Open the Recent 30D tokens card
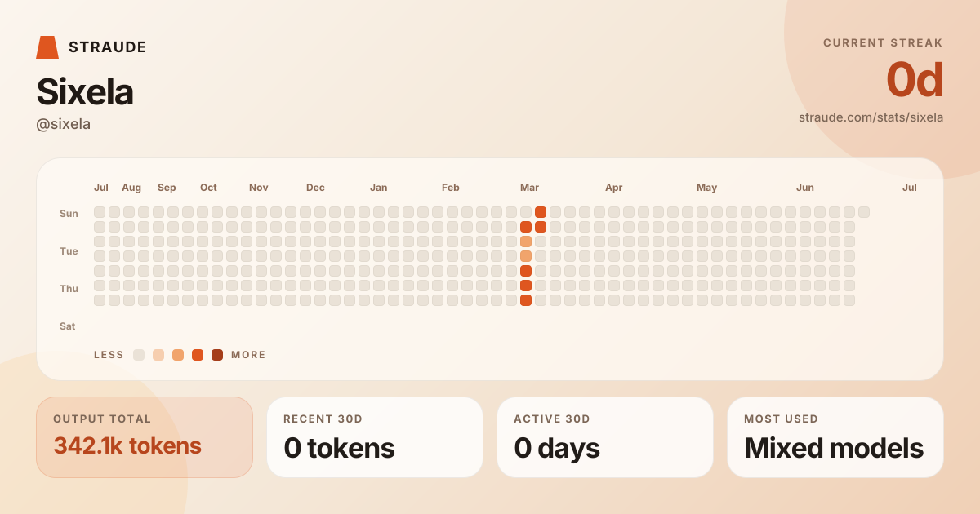This screenshot has height=514, width=980. tap(375, 437)
